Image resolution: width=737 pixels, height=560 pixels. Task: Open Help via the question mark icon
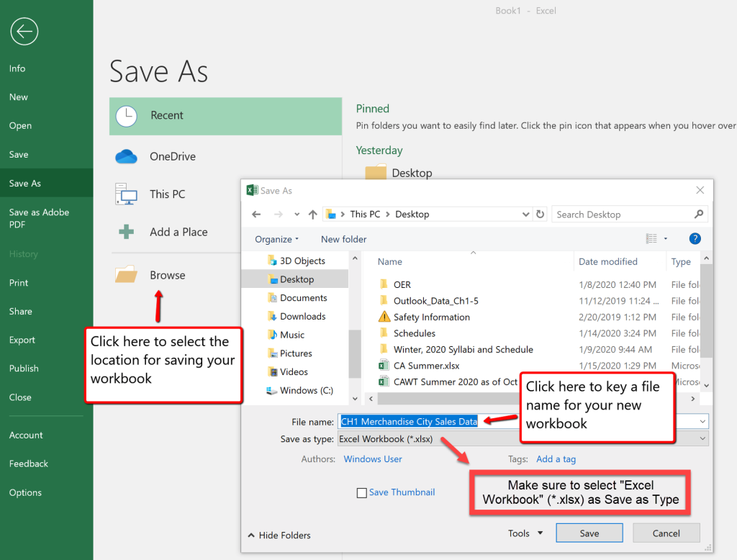[x=695, y=238]
